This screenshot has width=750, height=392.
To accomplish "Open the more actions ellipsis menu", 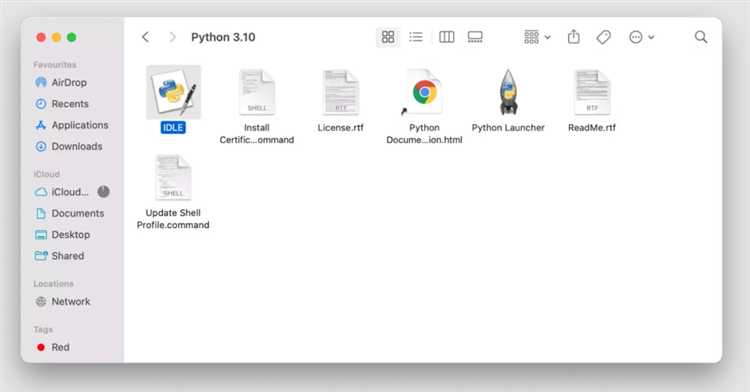I will [641, 37].
